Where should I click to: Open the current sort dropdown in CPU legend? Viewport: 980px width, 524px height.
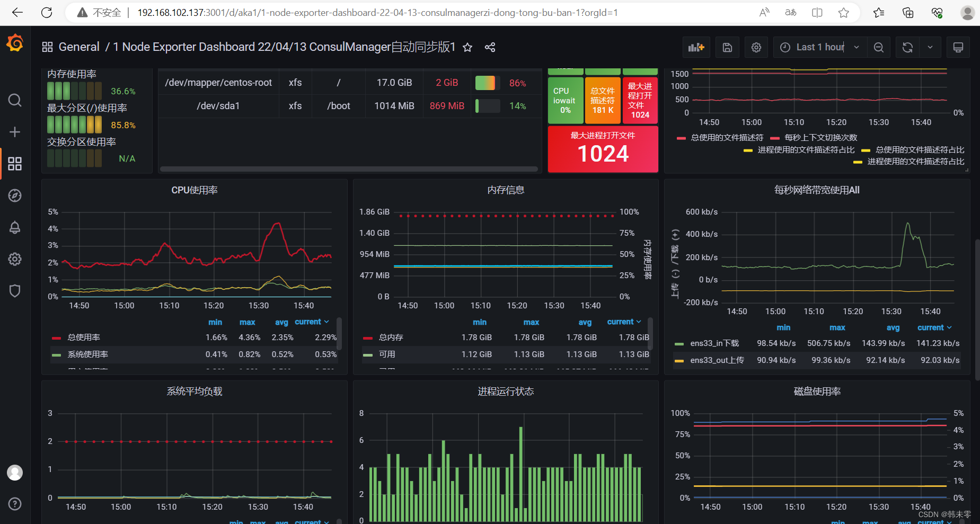[312, 322]
